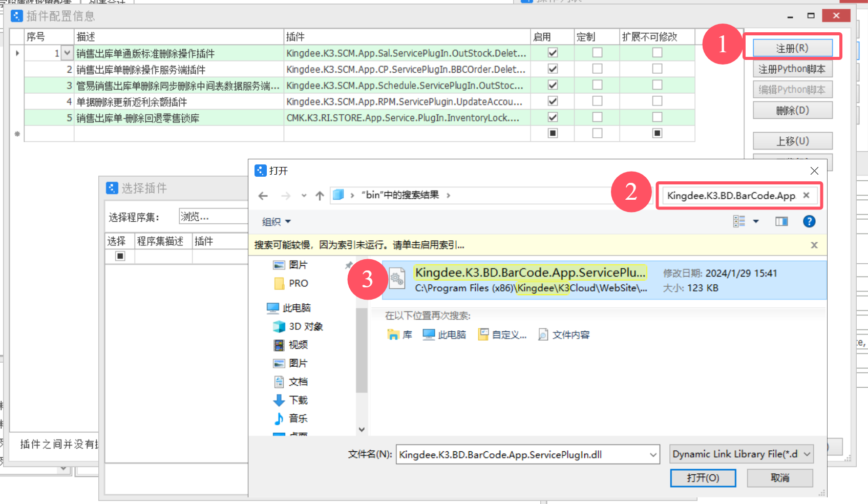
Task: Click 注册(R) button
Action: tap(792, 48)
